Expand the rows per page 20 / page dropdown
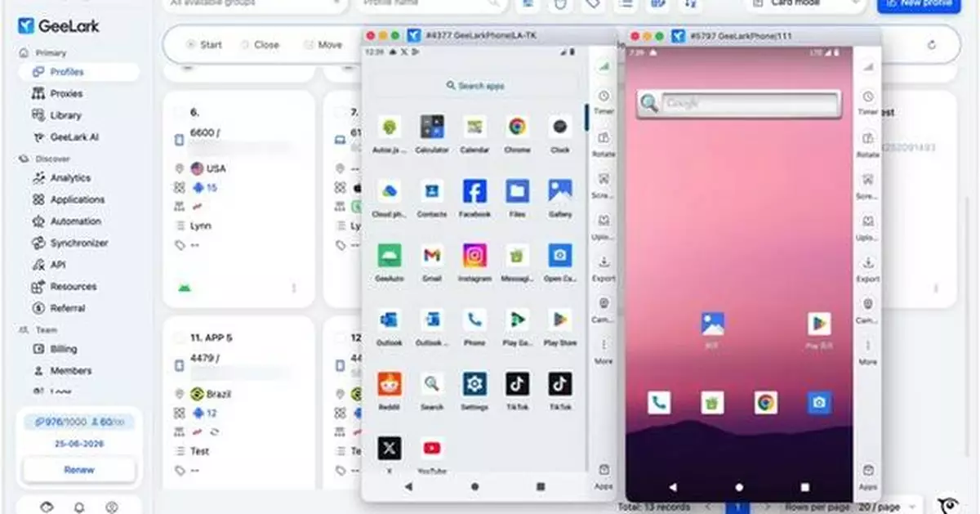Screen dimensions: 980x514 [x=889, y=507]
